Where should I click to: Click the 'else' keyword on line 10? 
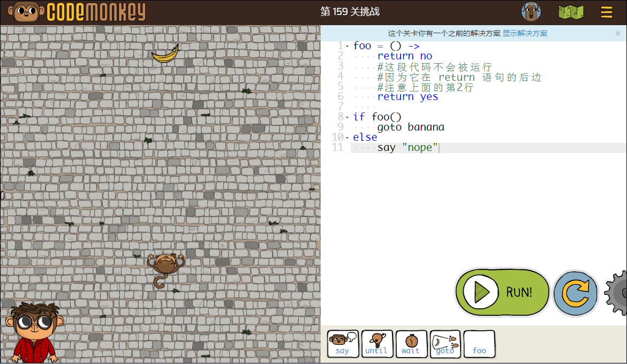point(365,138)
